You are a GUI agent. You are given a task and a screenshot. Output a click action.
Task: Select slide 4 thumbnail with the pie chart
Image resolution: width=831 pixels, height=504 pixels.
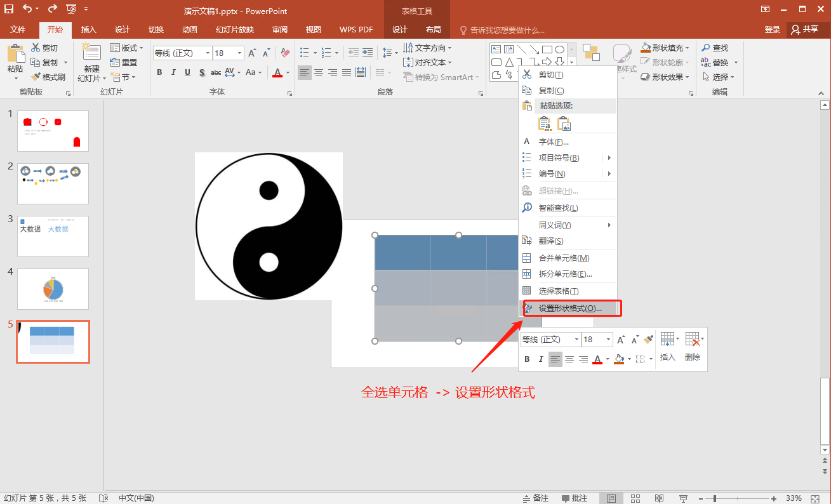tap(53, 289)
